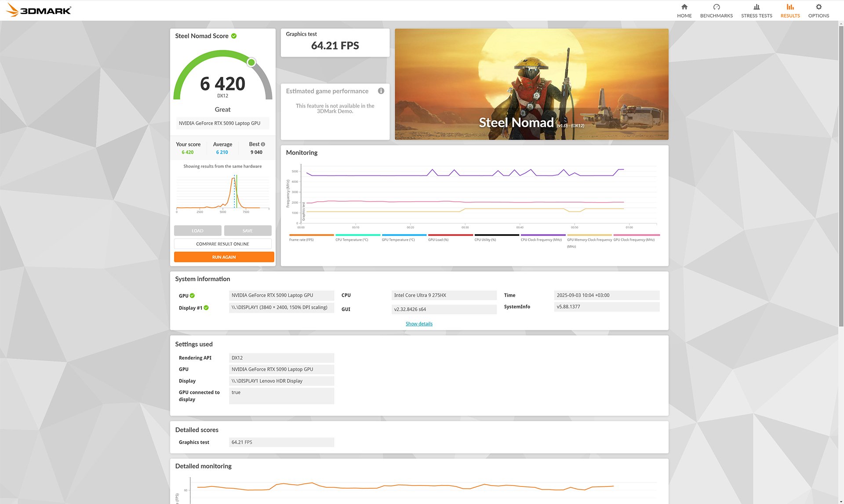The height and width of the screenshot is (504, 844).
Task: Click the LOAD button
Action: (x=197, y=231)
